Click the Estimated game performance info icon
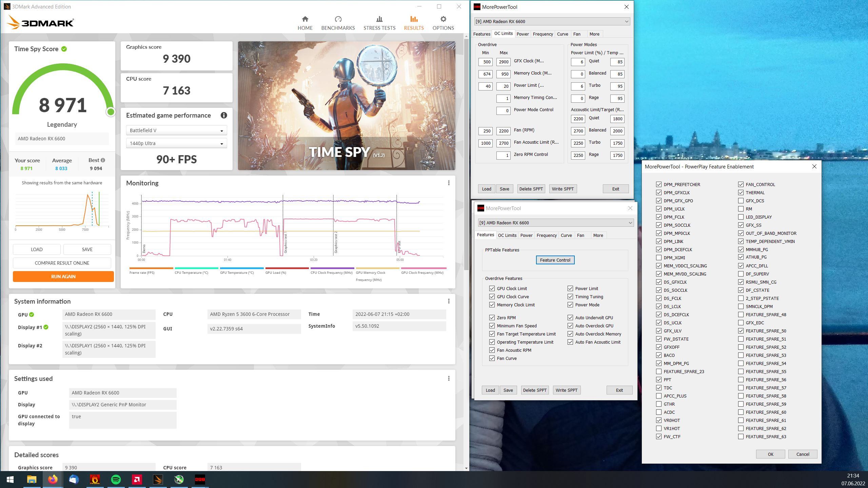This screenshot has height=488, width=868. (x=223, y=115)
